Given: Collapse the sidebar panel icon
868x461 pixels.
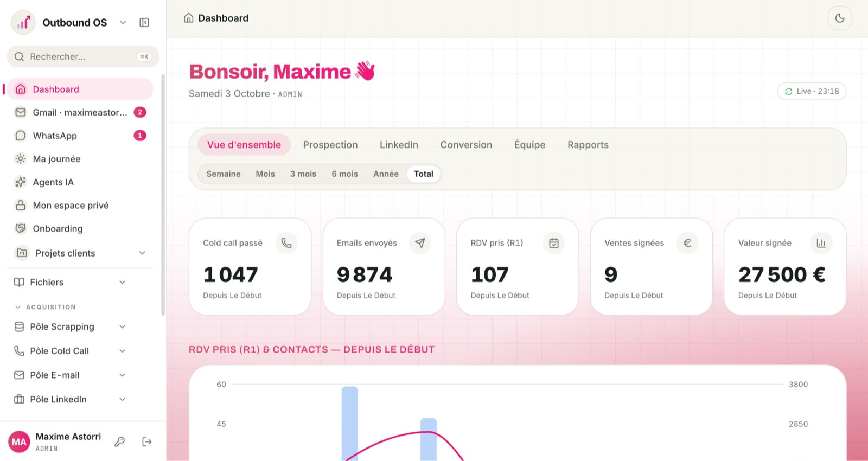Looking at the screenshot, I should [x=144, y=23].
